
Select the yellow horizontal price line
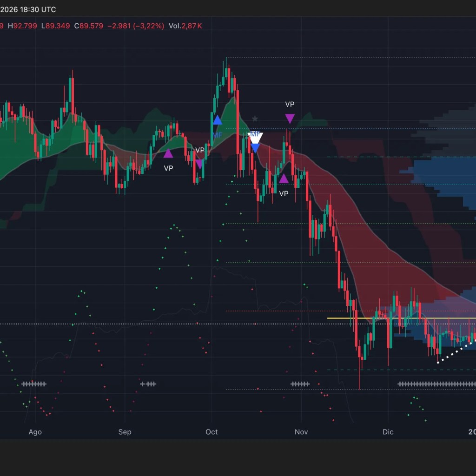coord(401,318)
